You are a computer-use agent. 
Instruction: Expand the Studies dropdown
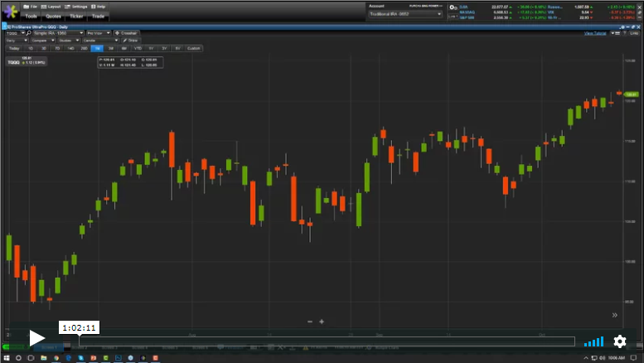tap(65, 40)
